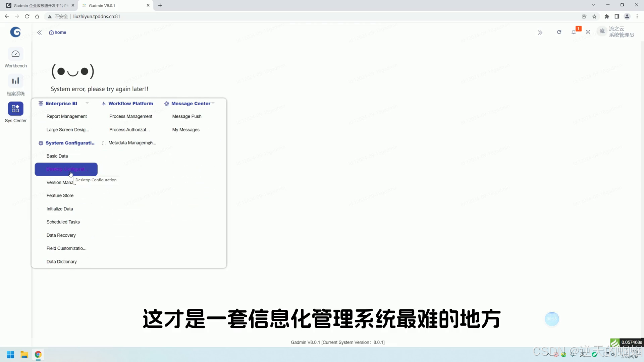
Task: Open Message Push item
Action: point(186,116)
